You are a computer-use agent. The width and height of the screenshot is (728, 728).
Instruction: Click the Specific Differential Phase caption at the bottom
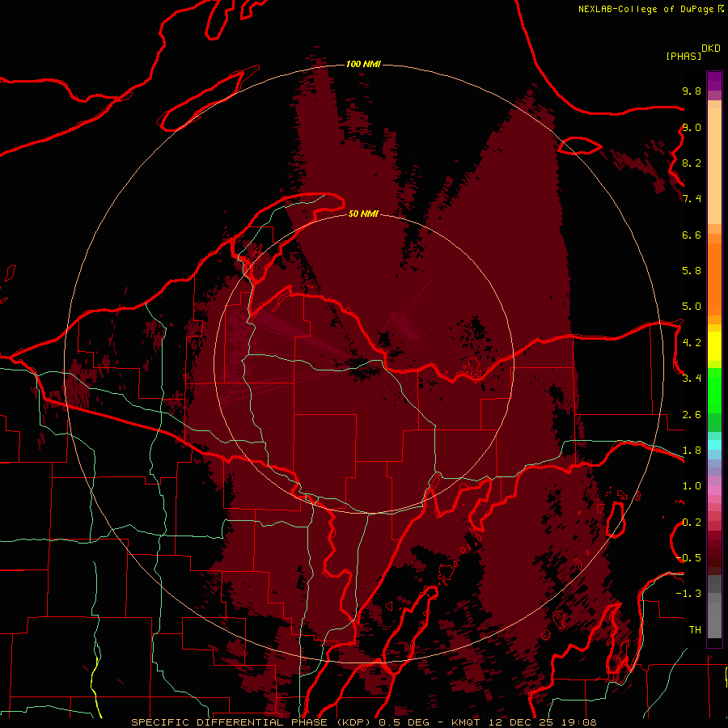coord(363,722)
